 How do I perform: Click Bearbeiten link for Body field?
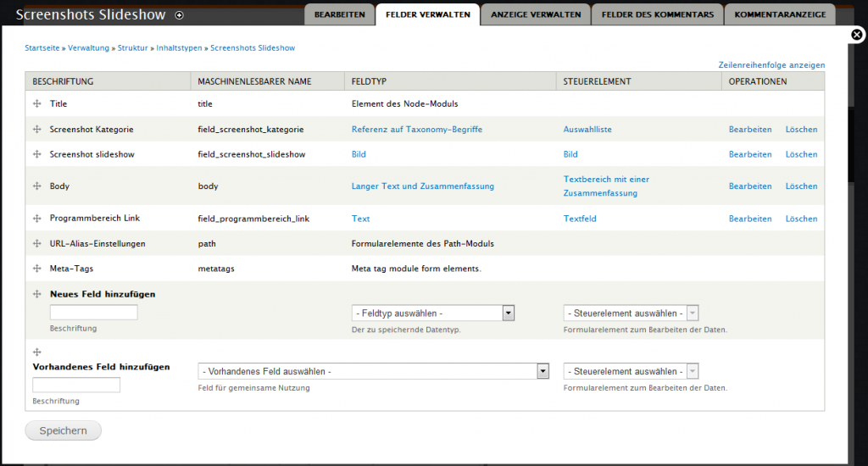[x=750, y=186]
